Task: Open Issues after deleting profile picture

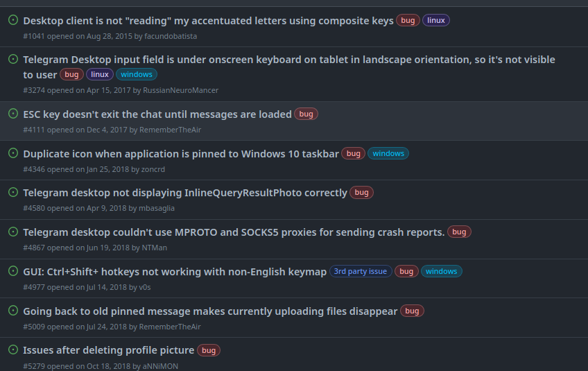Action: click(x=109, y=351)
